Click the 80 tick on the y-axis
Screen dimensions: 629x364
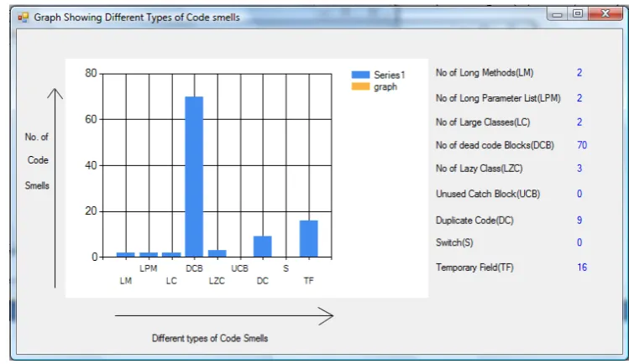pos(91,73)
